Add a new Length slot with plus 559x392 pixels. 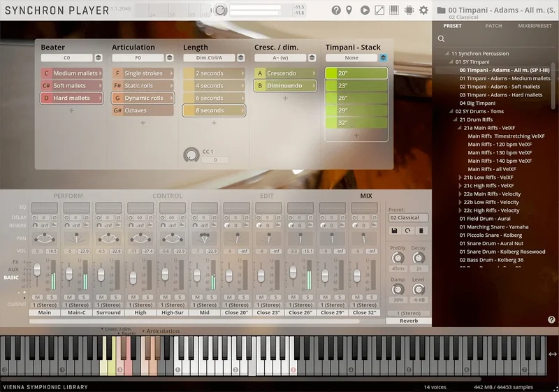click(214, 123)
